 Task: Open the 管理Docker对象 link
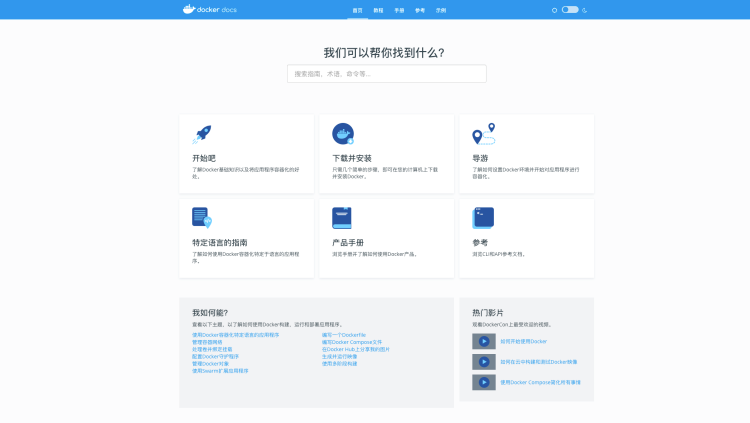coord(210,364)
